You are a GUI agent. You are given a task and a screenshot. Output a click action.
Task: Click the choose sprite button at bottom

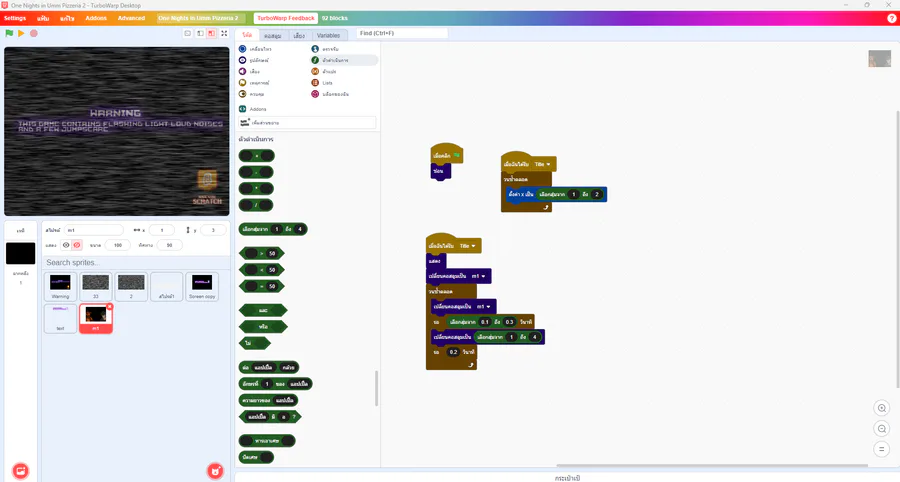(215, 471)
